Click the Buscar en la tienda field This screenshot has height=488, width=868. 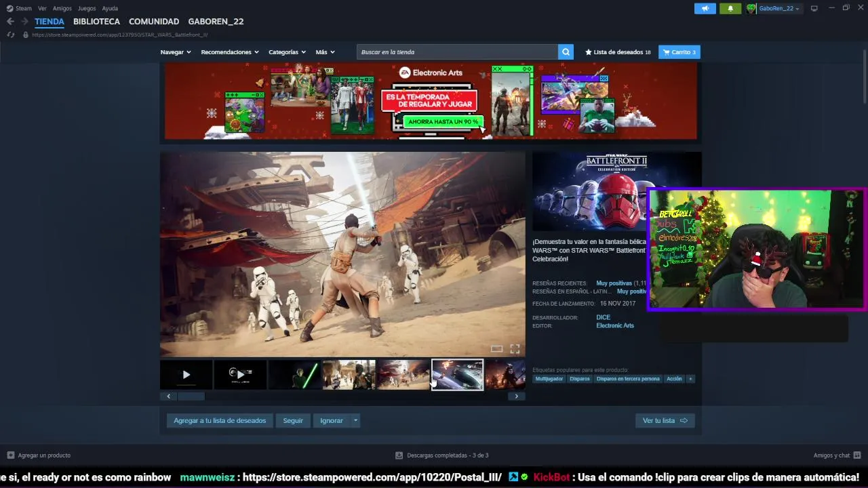pos(458,52)
